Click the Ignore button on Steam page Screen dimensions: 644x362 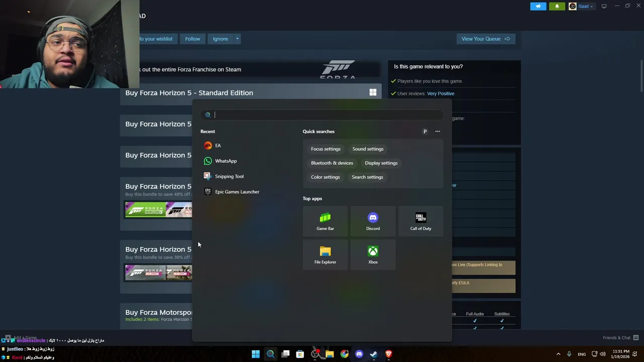(220, 39)
